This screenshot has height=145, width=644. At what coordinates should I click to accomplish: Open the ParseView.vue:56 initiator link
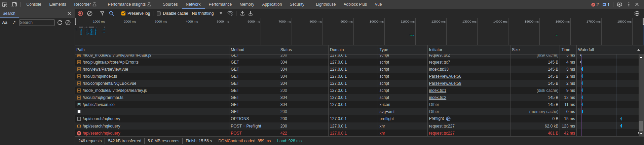click(x=445, y=76)
